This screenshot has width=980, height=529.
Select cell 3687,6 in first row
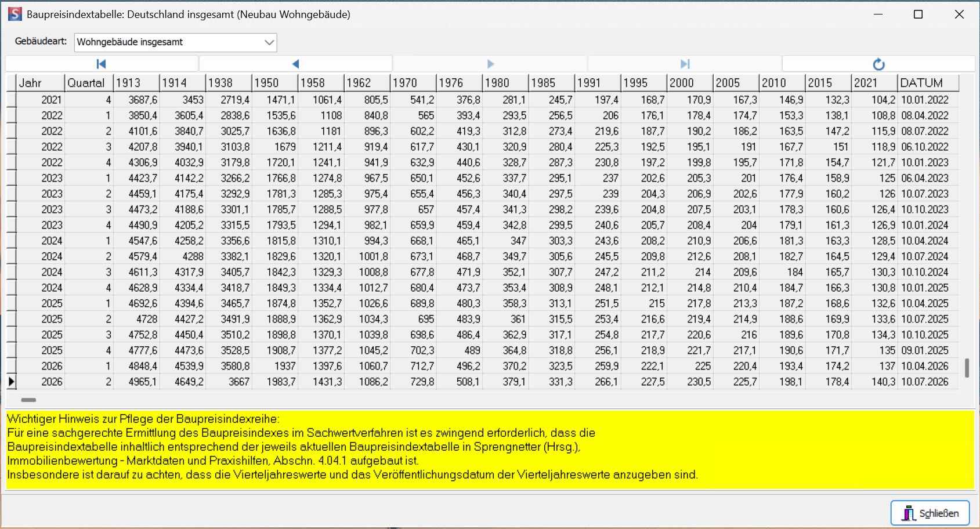coord(136,100)
